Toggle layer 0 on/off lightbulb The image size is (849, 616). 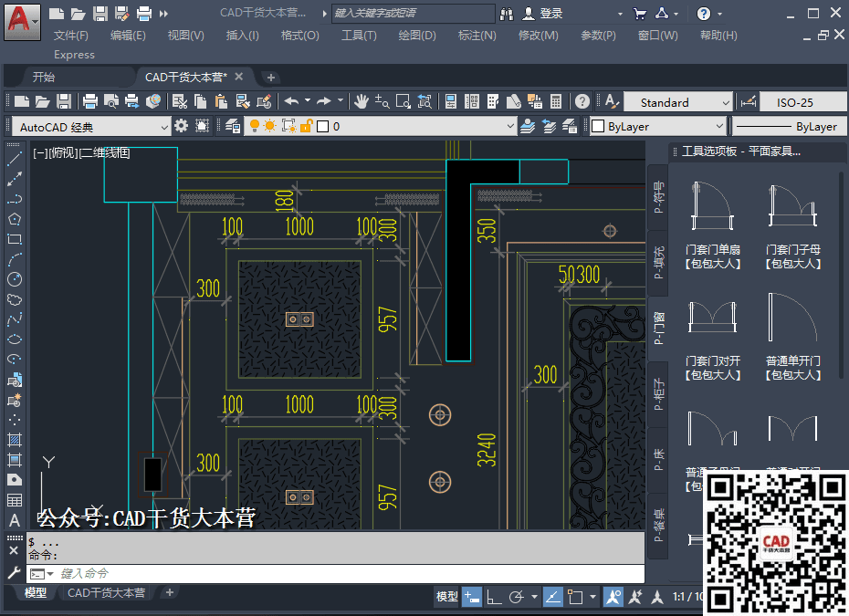point(254,126)
